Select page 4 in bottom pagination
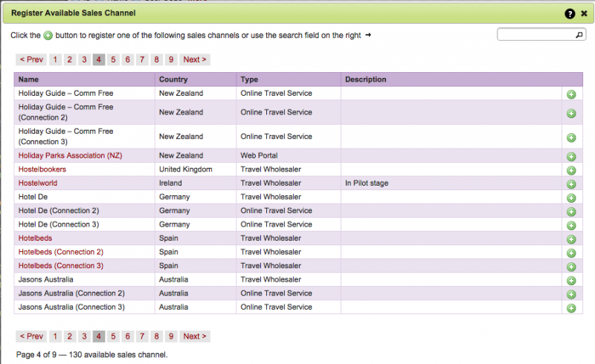 (99, 337)
